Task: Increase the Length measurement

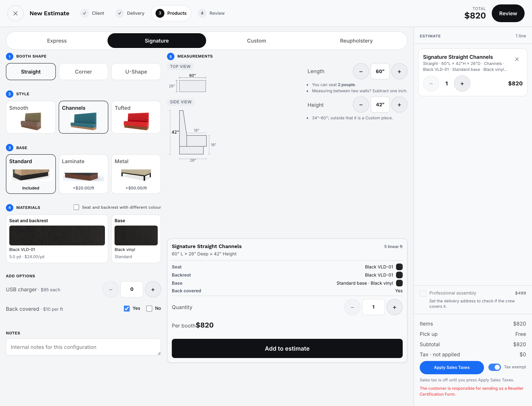Action: point(399,71)
